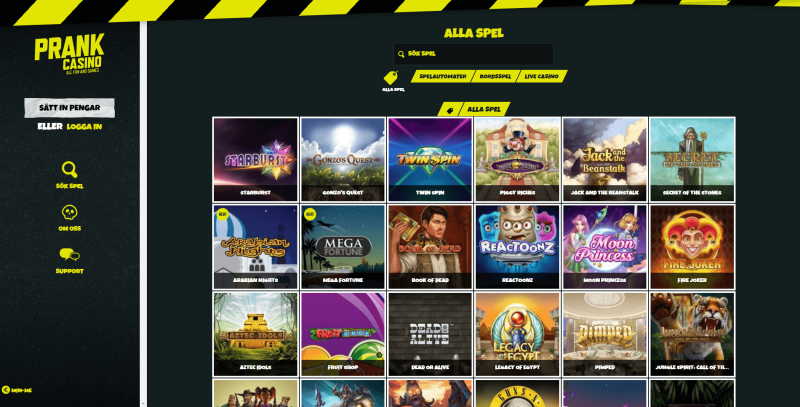Viewport: 800px width, 407px height.
Task: Open Support chat bubbles icon
Action: click(x=69, y=255)
